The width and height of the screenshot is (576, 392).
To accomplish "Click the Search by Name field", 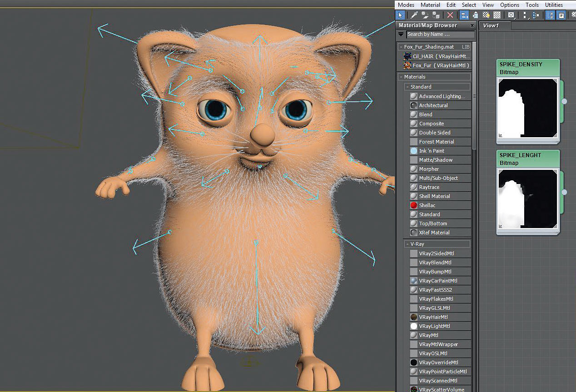I will 440,34.
